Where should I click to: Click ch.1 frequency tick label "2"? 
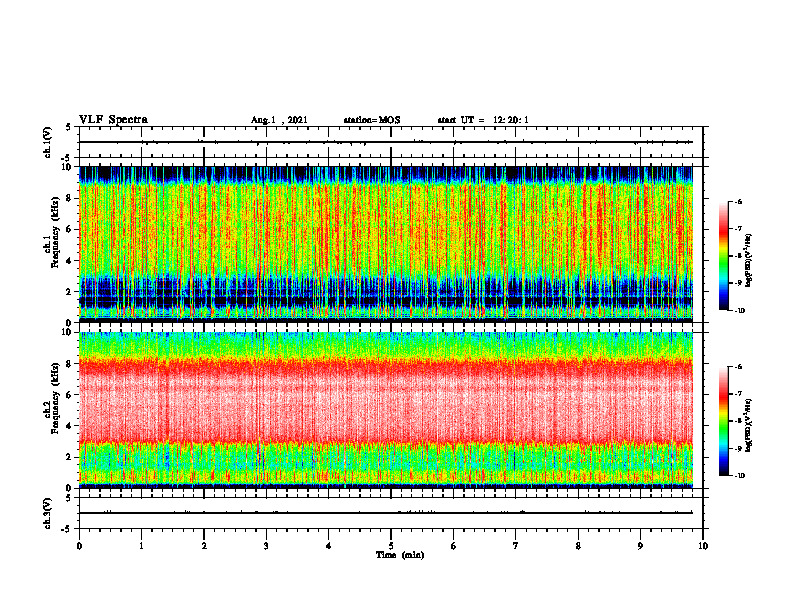pos(70,292)
